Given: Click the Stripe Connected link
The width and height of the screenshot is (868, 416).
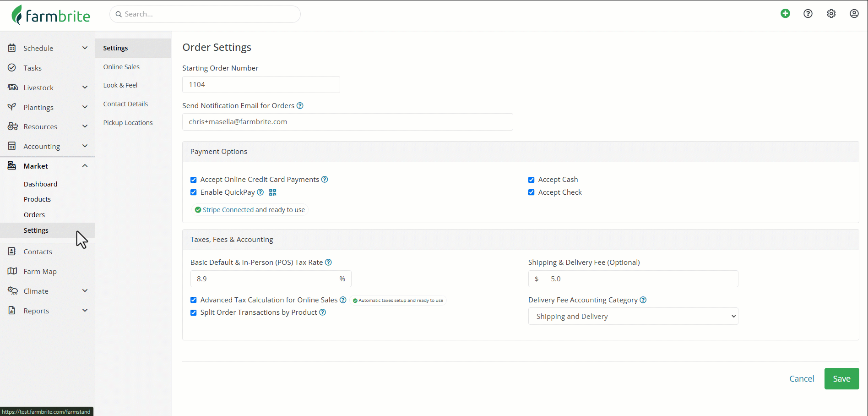Looking at the screenshot, I should coord(228,210).
